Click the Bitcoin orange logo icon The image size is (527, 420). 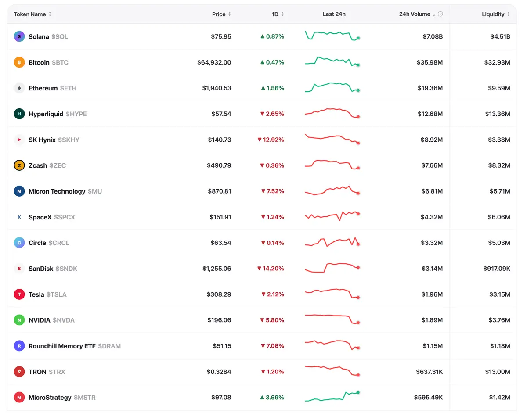[x=19, y=62]
